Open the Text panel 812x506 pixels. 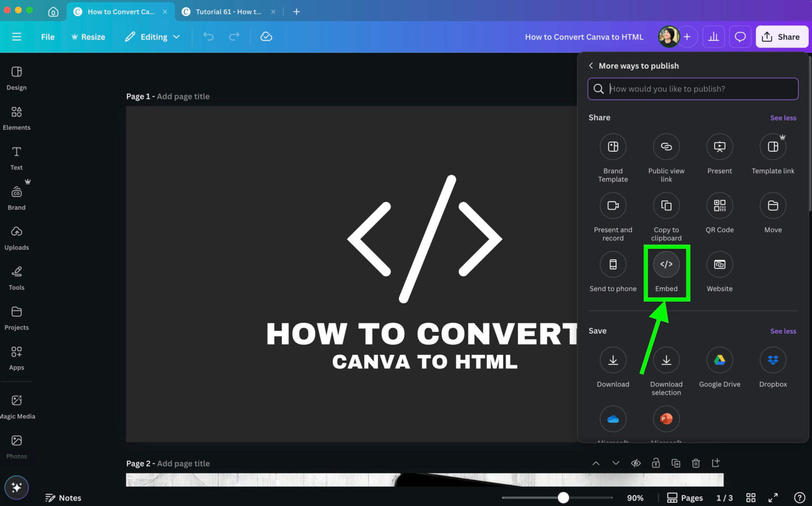16,157
